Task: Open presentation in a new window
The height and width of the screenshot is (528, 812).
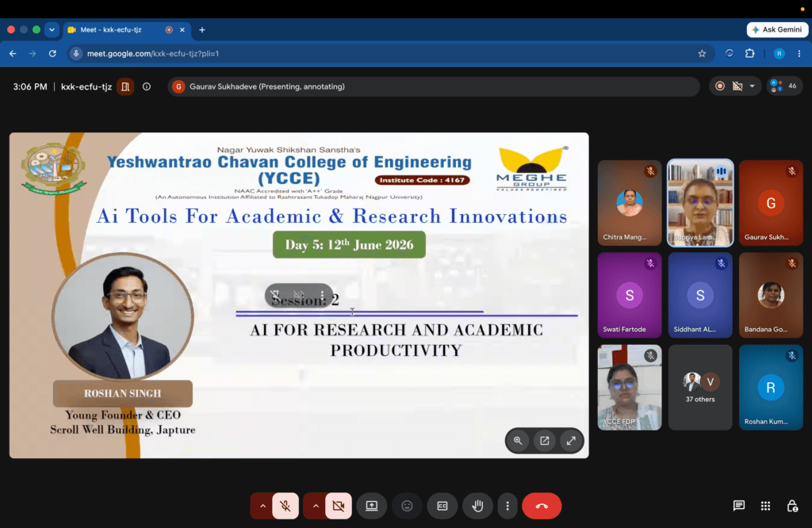Action: click(x=544, y=441)
